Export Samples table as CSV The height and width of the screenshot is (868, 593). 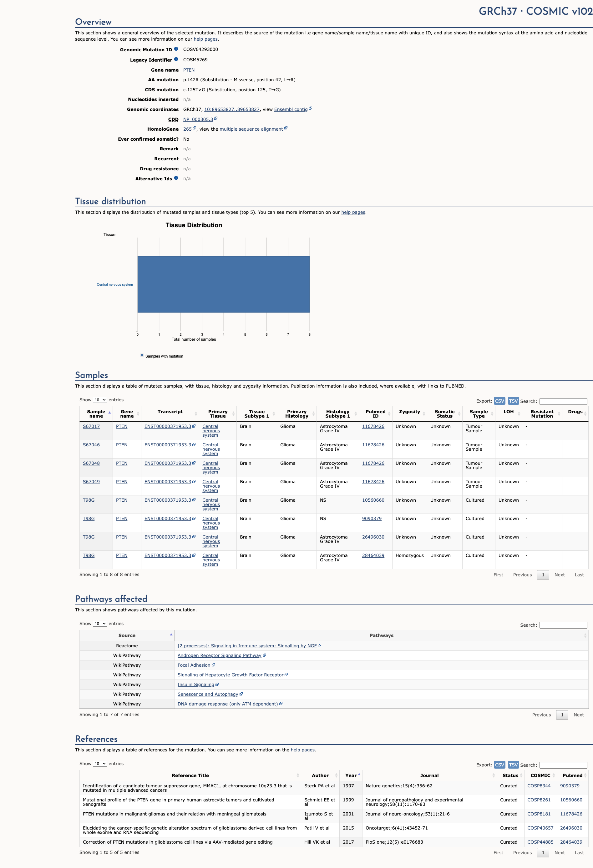(x=499, y=401)
